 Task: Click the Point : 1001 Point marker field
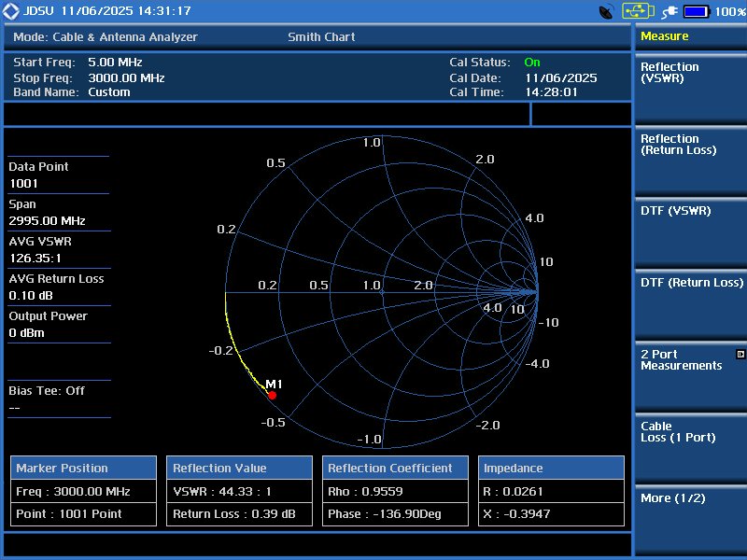coord(83,514)
